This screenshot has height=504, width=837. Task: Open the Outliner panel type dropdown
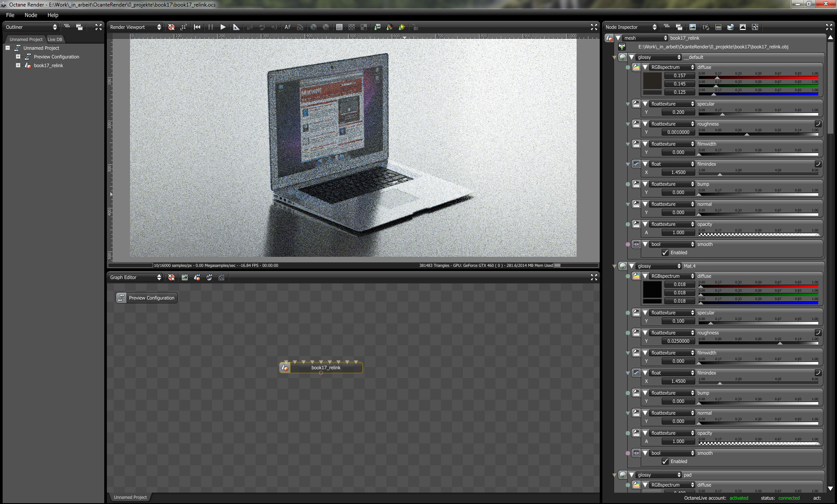pyautogui.click(x=31, y=27)
